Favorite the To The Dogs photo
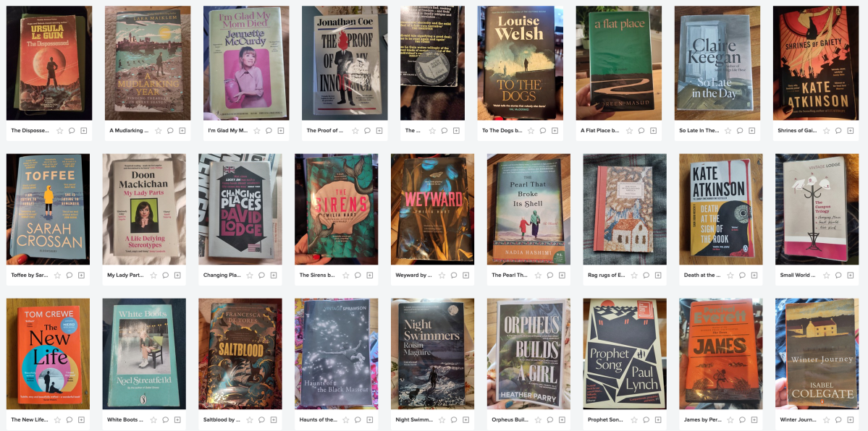The image size is (868, 431). (531, 131)
